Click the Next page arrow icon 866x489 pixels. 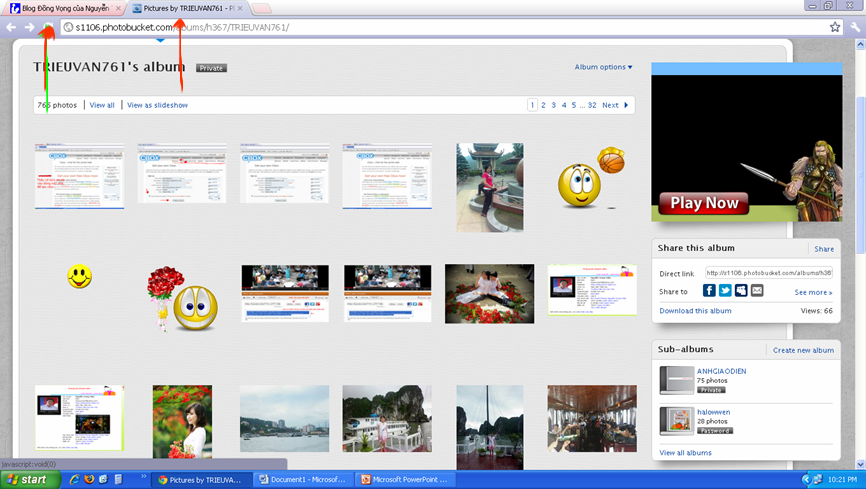point(626,105)
